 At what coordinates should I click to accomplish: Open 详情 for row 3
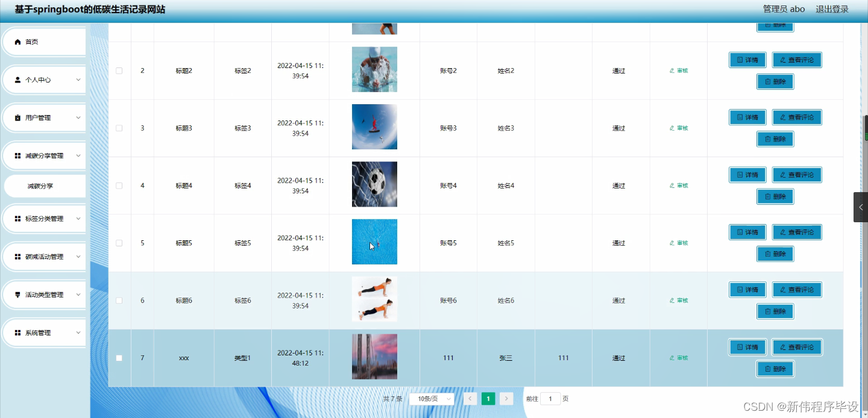747,117
